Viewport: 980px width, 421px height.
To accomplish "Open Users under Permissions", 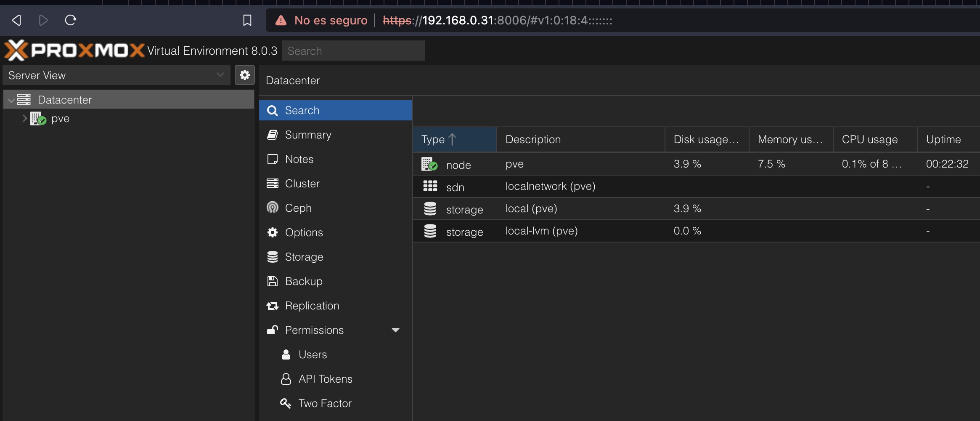I will pos(335,354).
